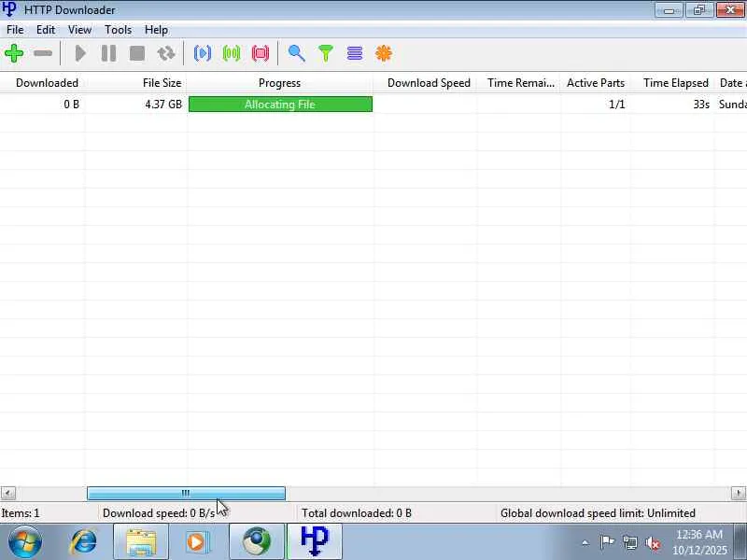This screenshot has width=747, height=560.
Task: Click HTTP Downloader taskbar button
Action: tap(315, 542)
